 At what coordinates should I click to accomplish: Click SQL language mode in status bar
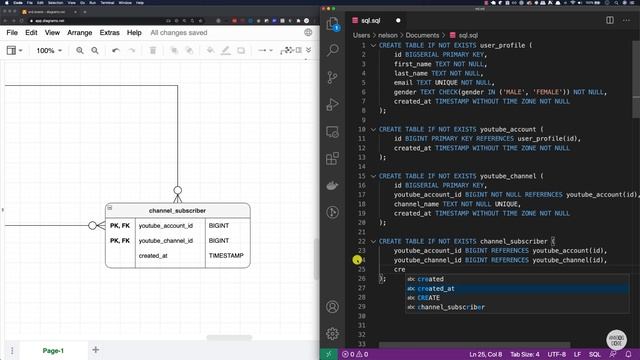[595, 354]
